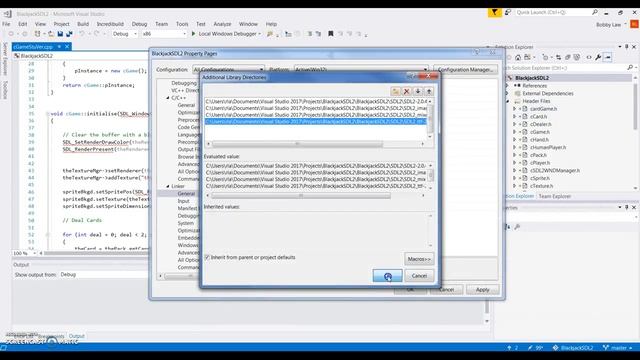Open the Incredibuild menu
This screenshot has width=640, height=360.
pyautogui.click(x=110, y=24)
